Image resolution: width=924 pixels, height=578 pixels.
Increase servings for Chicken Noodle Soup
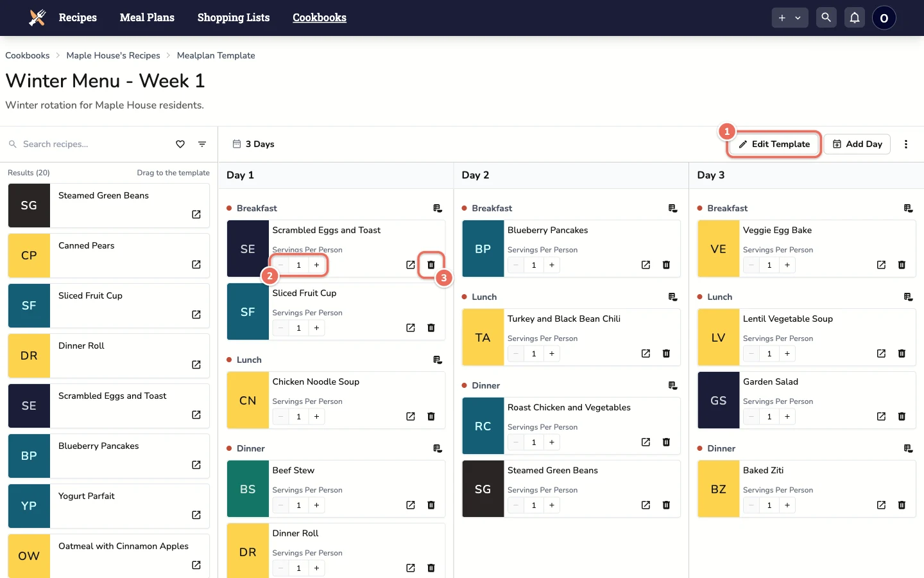point(316,417)
